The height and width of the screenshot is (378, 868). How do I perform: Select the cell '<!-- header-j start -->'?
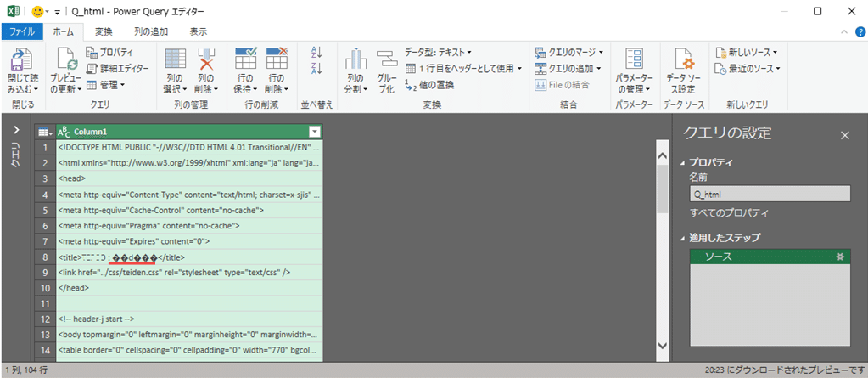coord(189,319)
